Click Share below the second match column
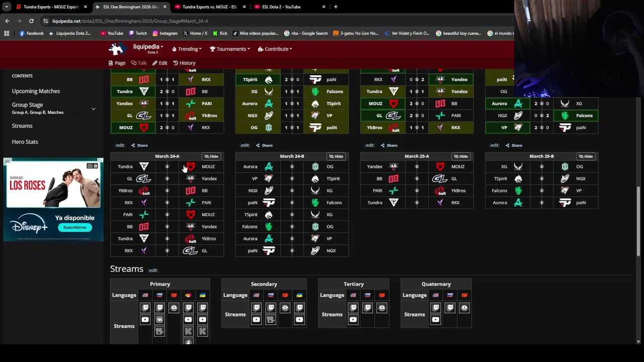The height and width of the screenshot is (362, 644). 264,145
